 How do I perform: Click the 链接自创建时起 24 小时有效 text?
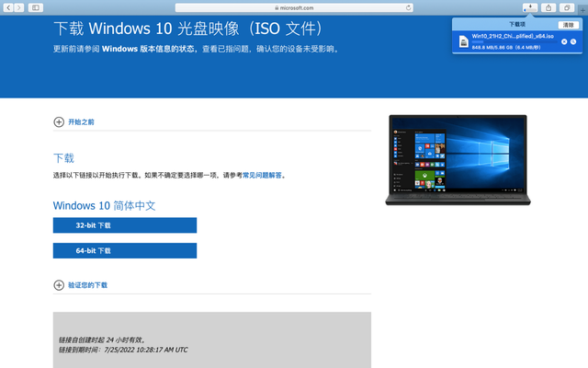102,339
